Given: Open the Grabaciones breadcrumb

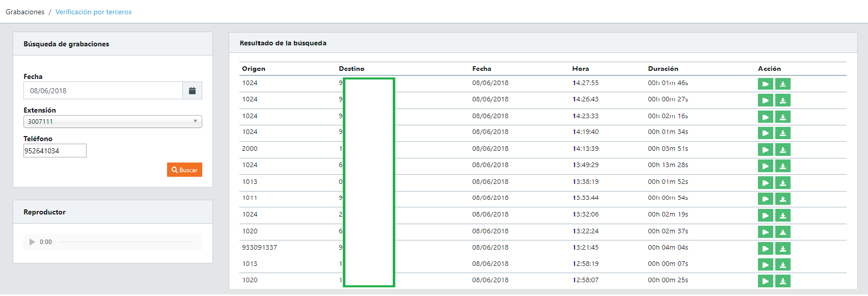Looking at the screenshot, I should tap(25, 12).
